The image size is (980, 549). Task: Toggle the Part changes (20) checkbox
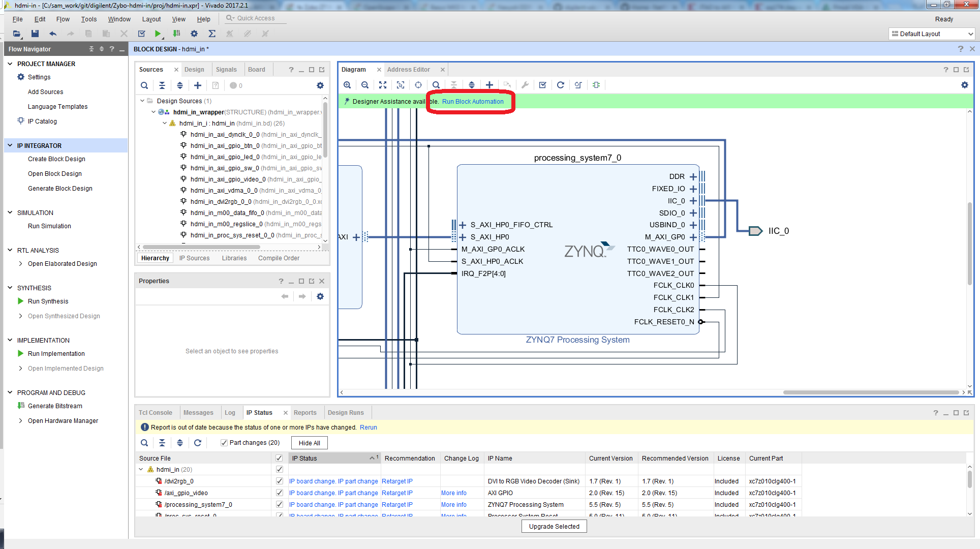tap(224, 443)
